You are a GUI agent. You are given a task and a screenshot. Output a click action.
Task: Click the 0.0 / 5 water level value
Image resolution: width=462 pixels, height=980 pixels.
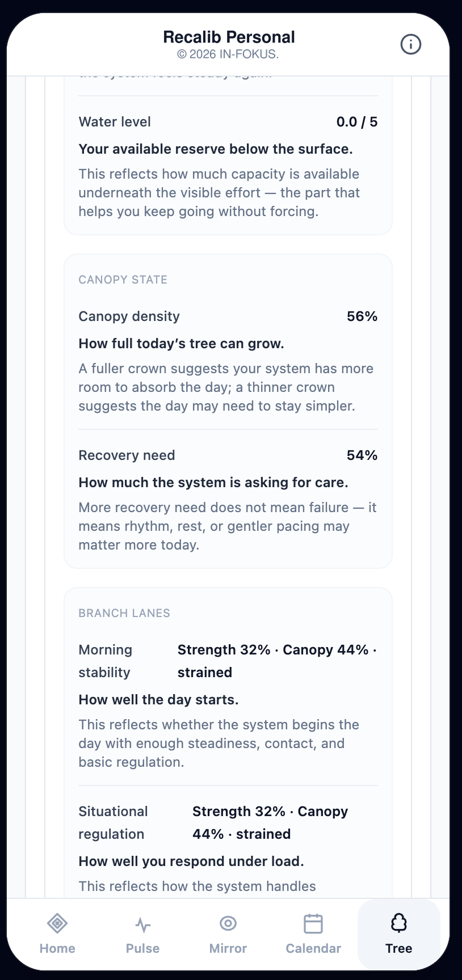click(357, 122)
